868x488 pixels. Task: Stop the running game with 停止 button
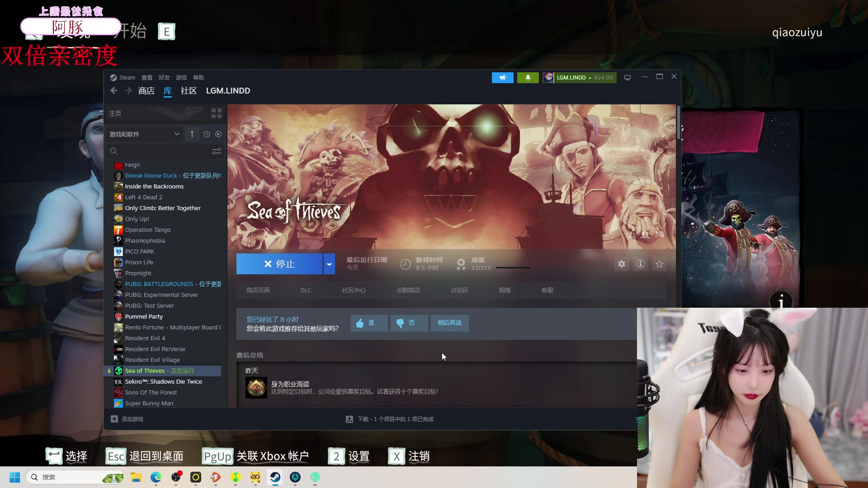coord(279,264)
